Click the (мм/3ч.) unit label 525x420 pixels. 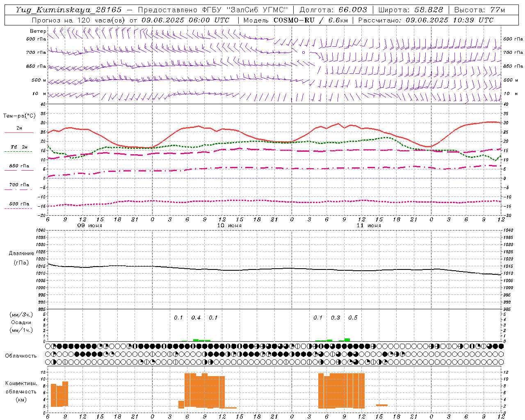click(21, 315)
